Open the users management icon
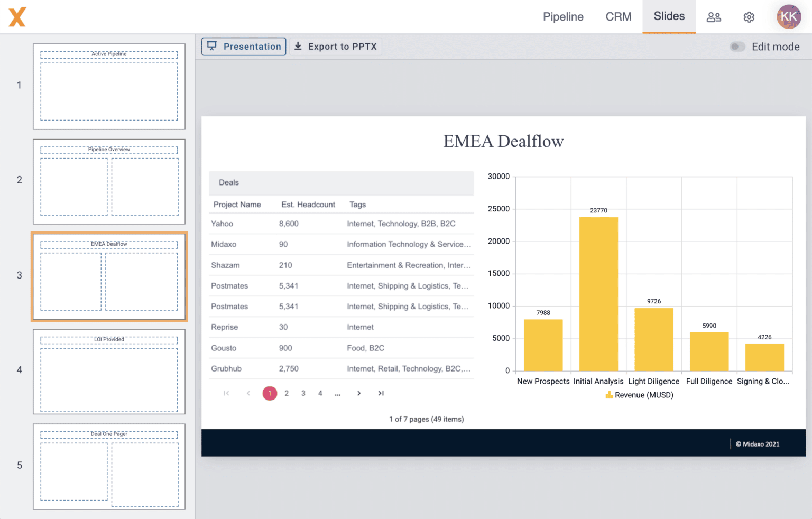Screen dimensions: 812x519 [714, 17]
